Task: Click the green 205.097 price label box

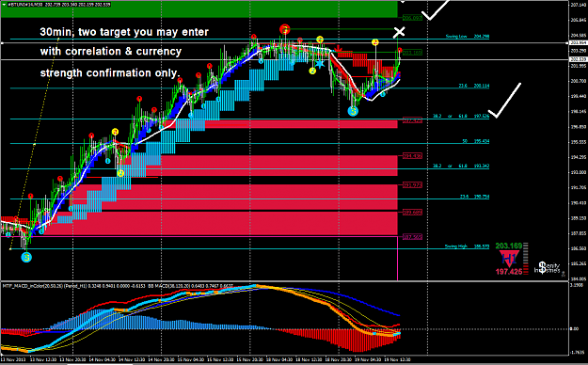Action: 412,18
